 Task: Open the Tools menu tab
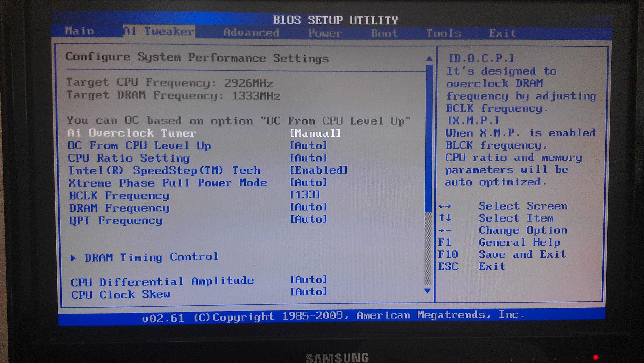pos(443,33)
